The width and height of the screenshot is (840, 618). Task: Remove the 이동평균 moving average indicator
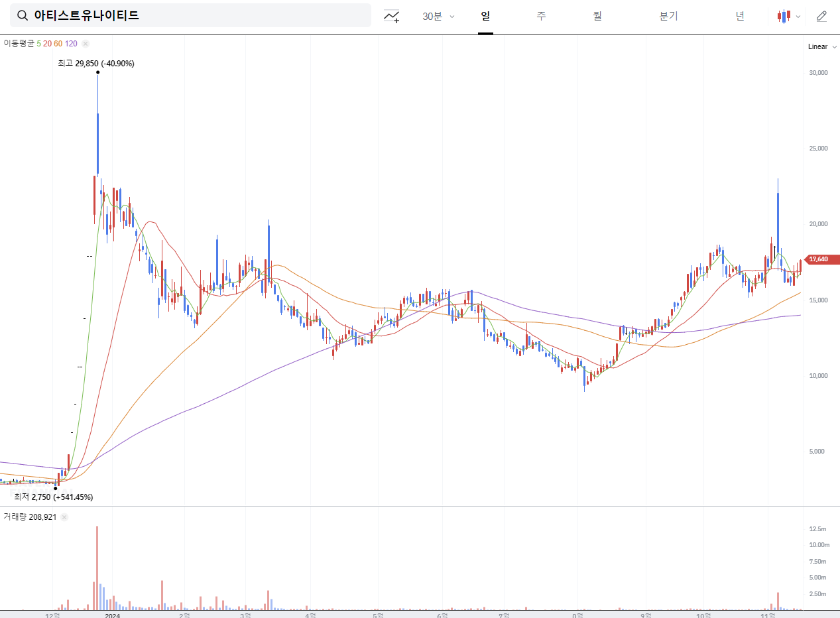coord(85,44)
